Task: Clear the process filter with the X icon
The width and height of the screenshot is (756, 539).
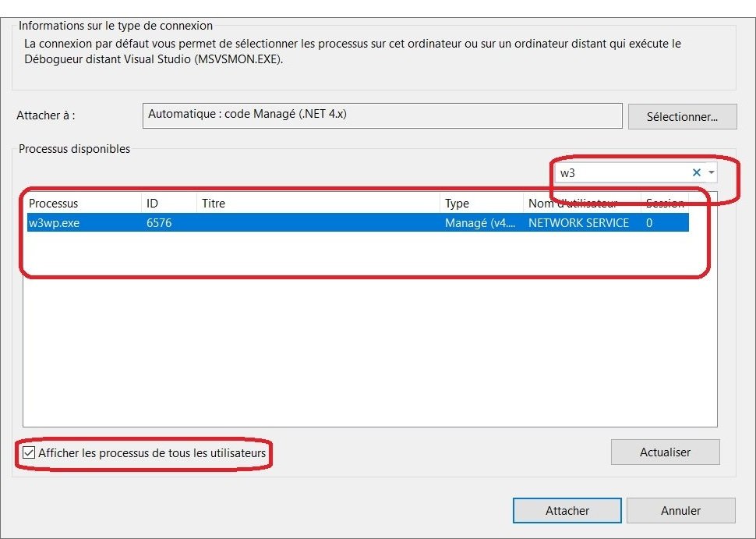Action: pos(697,172)
